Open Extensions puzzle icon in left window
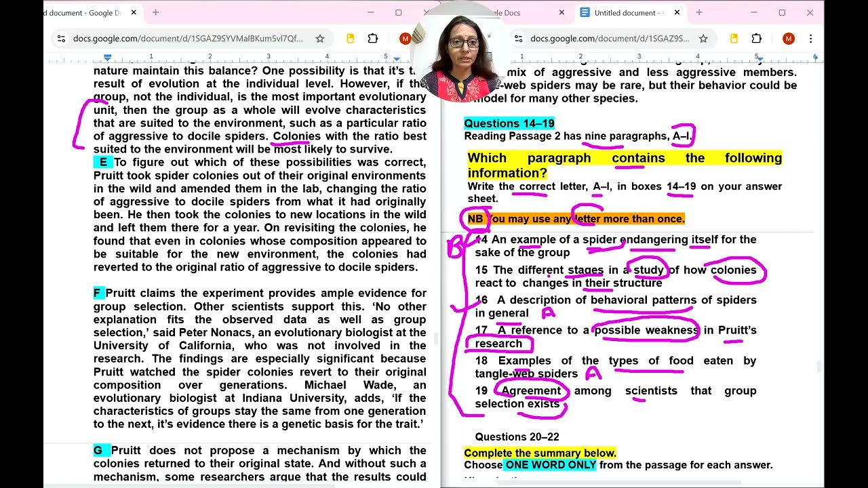 click(373, 39)
